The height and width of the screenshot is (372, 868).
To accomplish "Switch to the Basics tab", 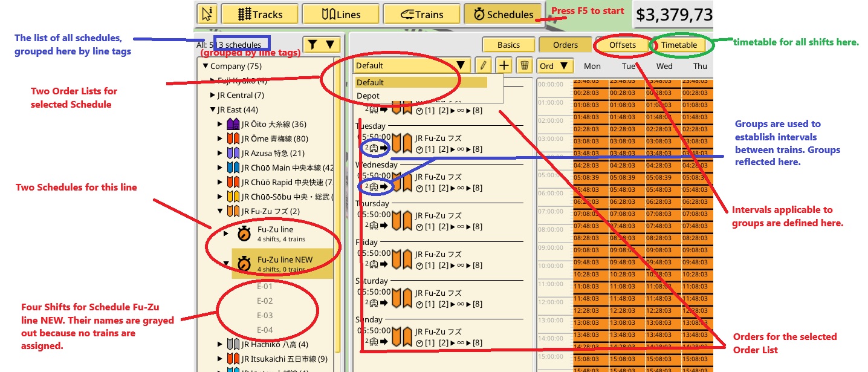I will 508,45.
